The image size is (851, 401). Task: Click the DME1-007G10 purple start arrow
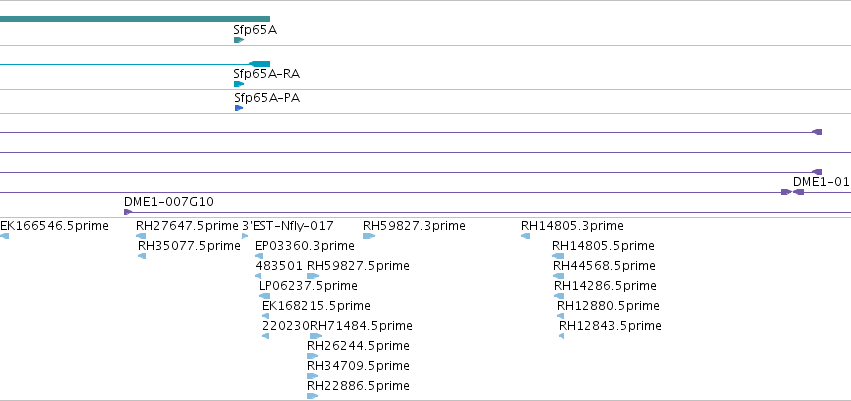128,212
